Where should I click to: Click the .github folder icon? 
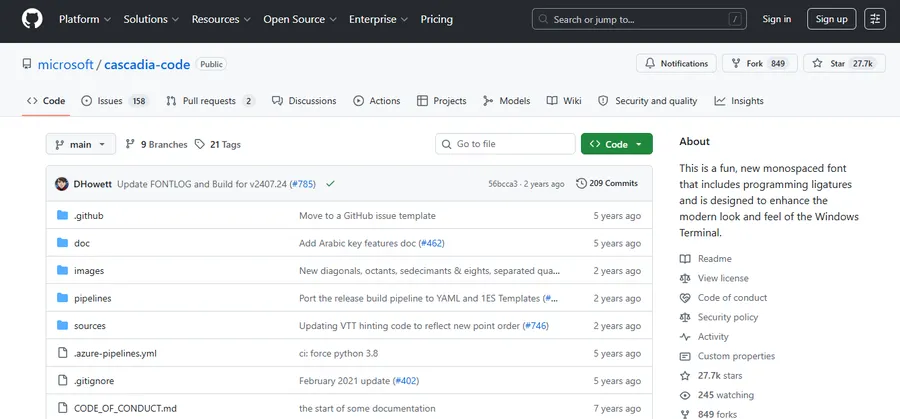(63, 215)
